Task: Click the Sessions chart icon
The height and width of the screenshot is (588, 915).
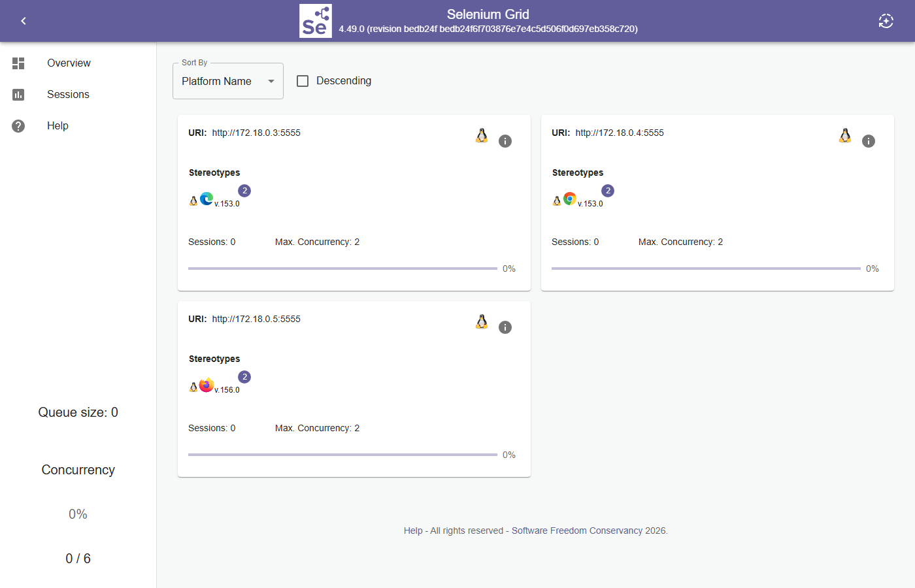Action: (x=18, y=95)
